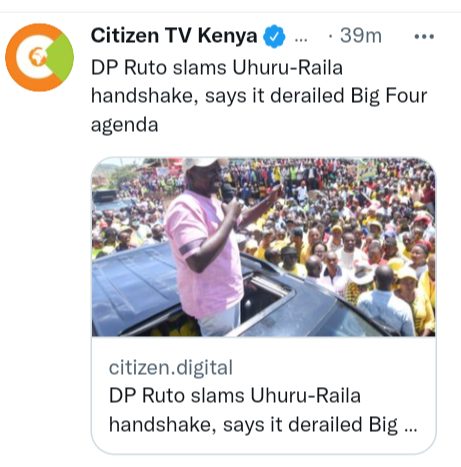Expand the ellipsis ending the card headline
The image size is (461, 467).
pos(410,430)
